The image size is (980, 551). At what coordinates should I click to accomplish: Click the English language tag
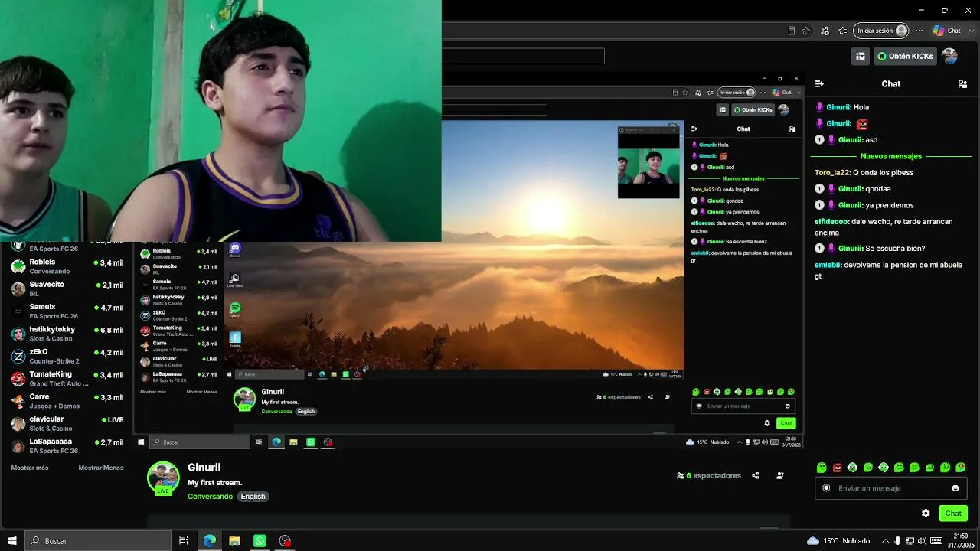point(253,497)
